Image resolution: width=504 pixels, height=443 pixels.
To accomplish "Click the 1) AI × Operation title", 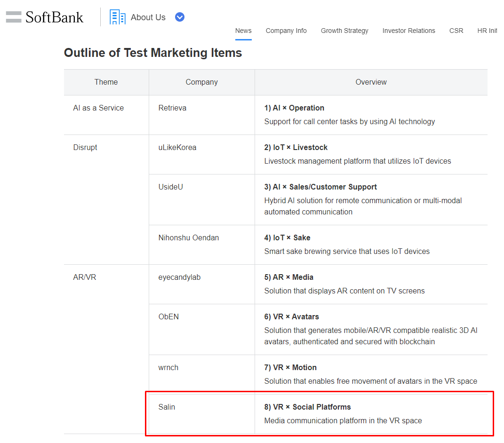I will click(x=294, y=108).
